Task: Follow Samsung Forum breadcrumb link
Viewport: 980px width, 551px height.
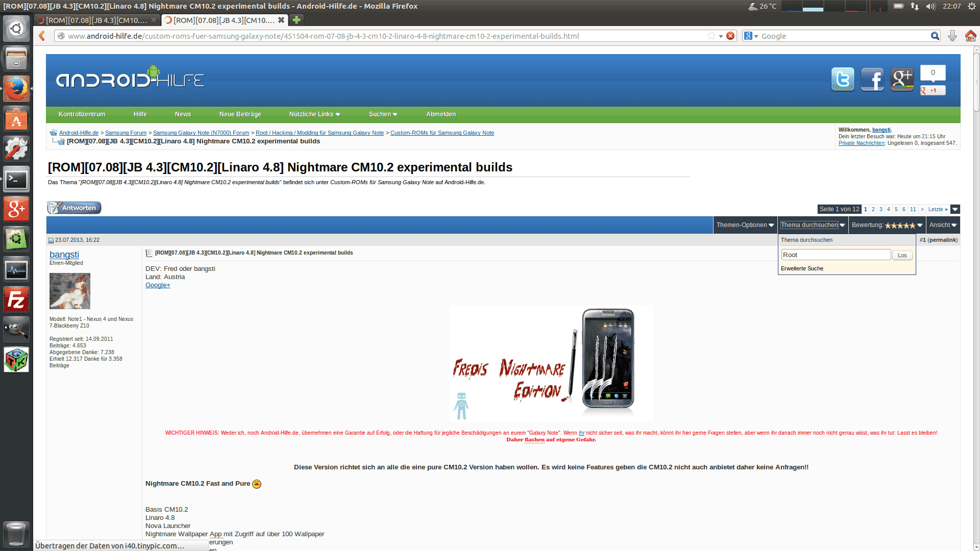Action: [126, 133]
